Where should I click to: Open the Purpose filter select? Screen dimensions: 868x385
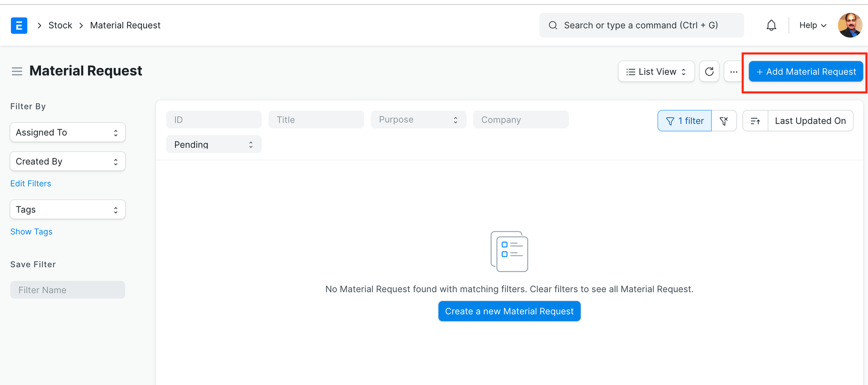coord(418,119)
